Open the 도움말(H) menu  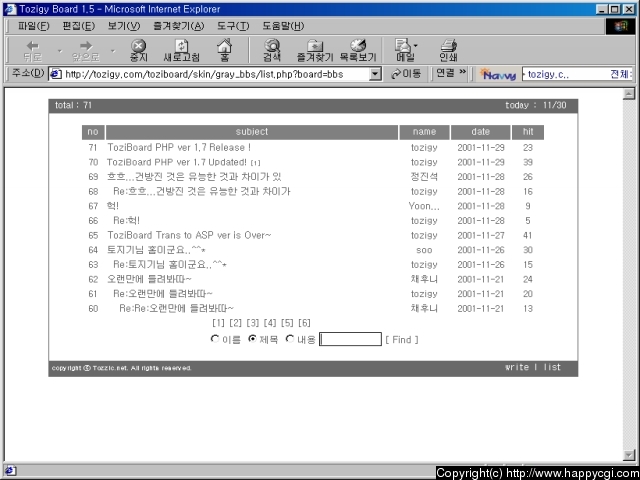point(283,26)
